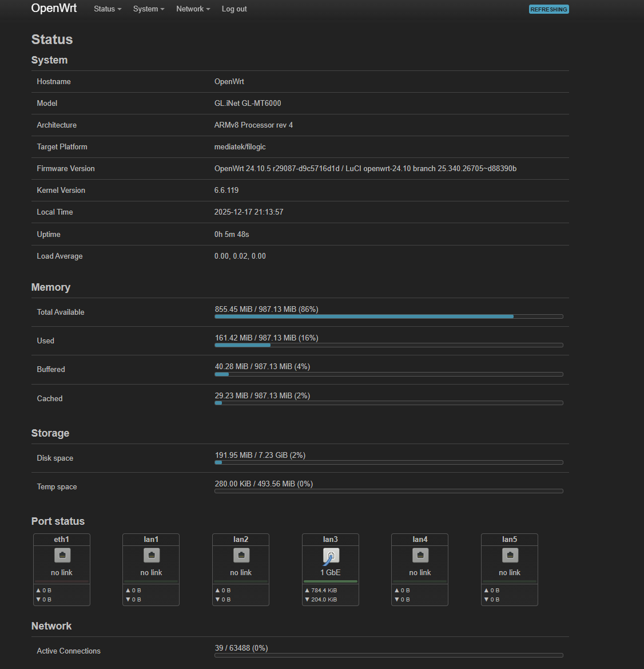The width and height of the screenshot is (644, 669).
Task: Click the Firmware Version value text
Action: click(365, 169)
